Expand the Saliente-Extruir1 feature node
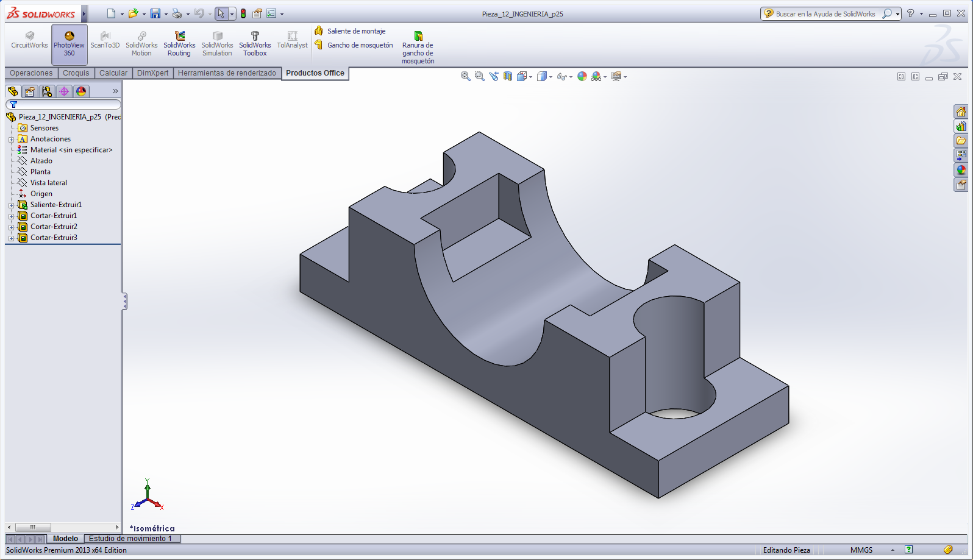This screenshot has width=973, height=560. pos(11,205)
